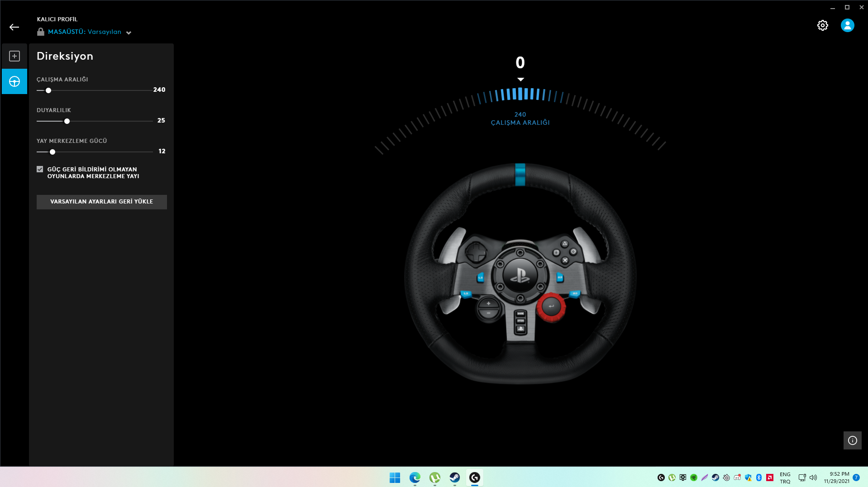Launch Steam from the taskbar

(454, 478)
